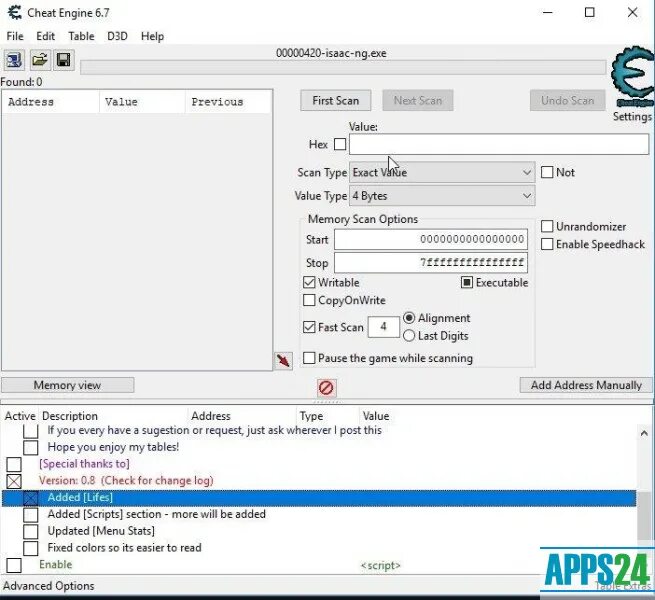This screenshot has width=655, height=600.
Task: Click the Cheat Engine logo above Settings
Action: pos(632,76)
